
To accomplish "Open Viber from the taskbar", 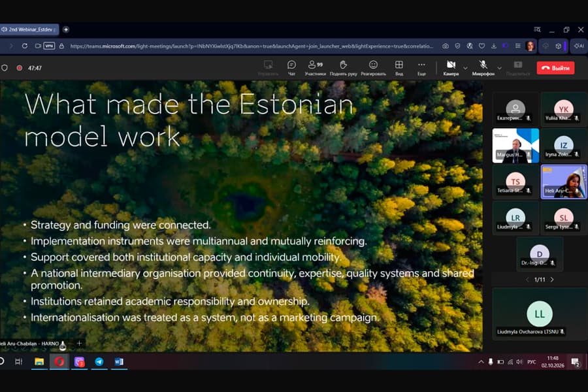I will 79,361.
